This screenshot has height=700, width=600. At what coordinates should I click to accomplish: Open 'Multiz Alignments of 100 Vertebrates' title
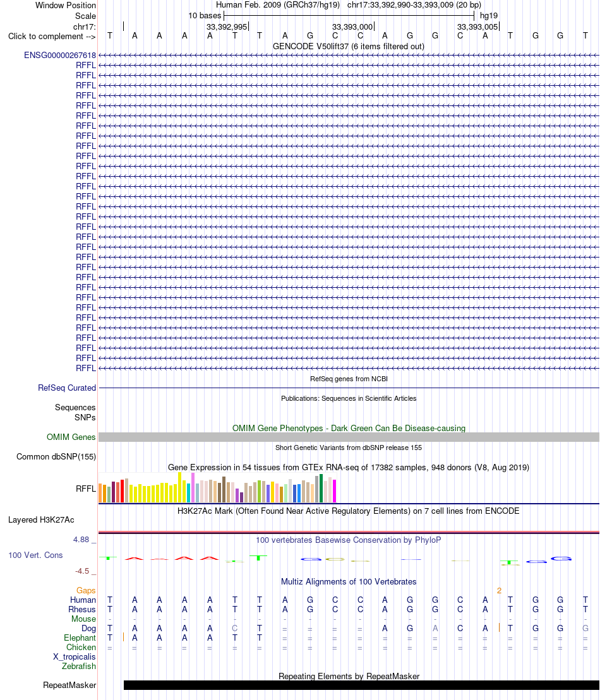[x=349, y=582]
